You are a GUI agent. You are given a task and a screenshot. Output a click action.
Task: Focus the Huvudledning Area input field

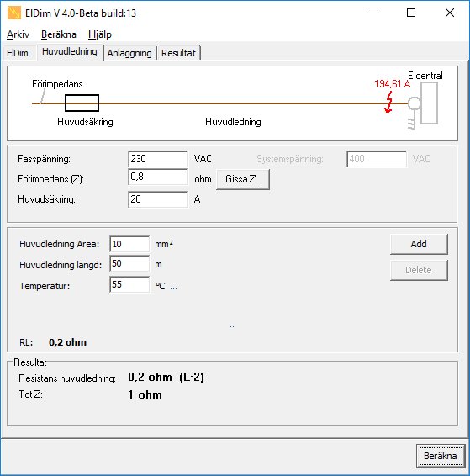pyautogui.click(x=129, y=244)
